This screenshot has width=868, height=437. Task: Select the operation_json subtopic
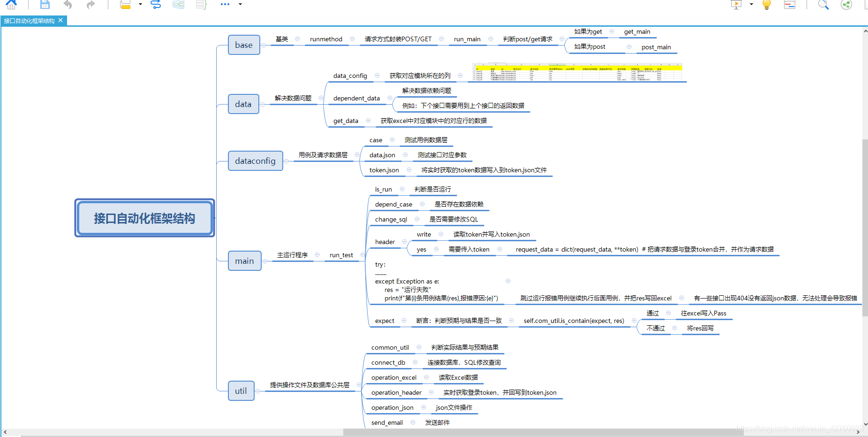tap(392, 408)
